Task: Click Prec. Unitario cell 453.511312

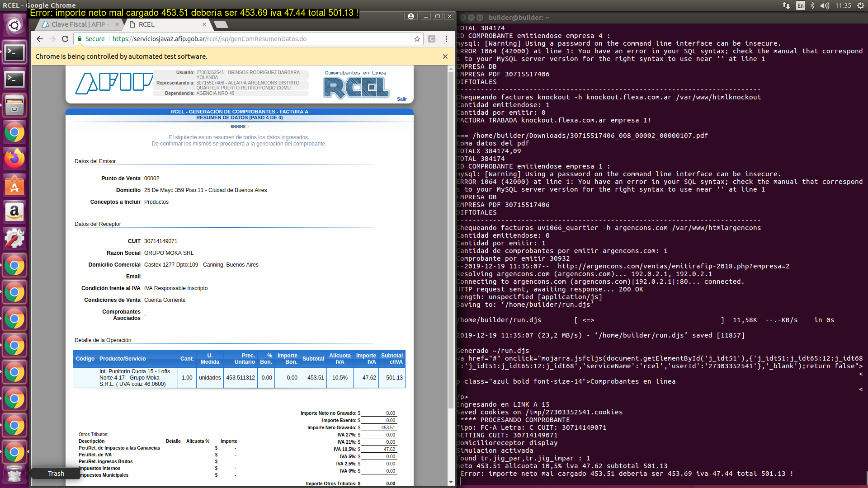Action: [241, 378]
